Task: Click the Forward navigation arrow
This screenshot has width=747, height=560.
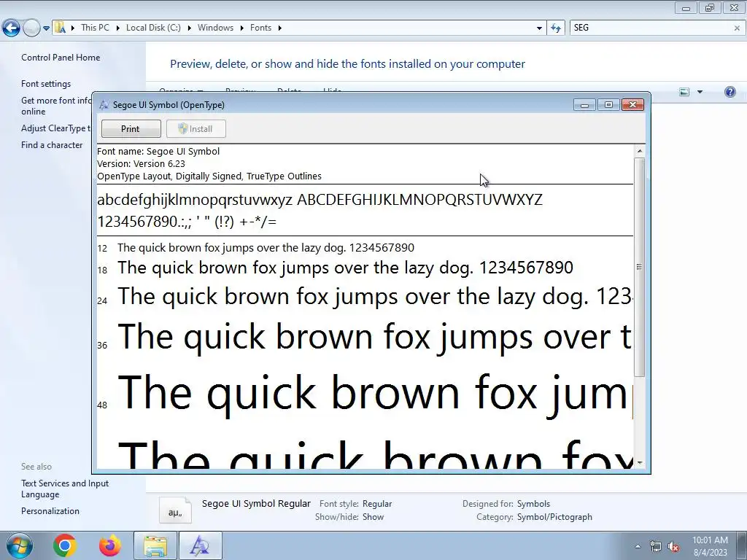Action: coord(31,28)
